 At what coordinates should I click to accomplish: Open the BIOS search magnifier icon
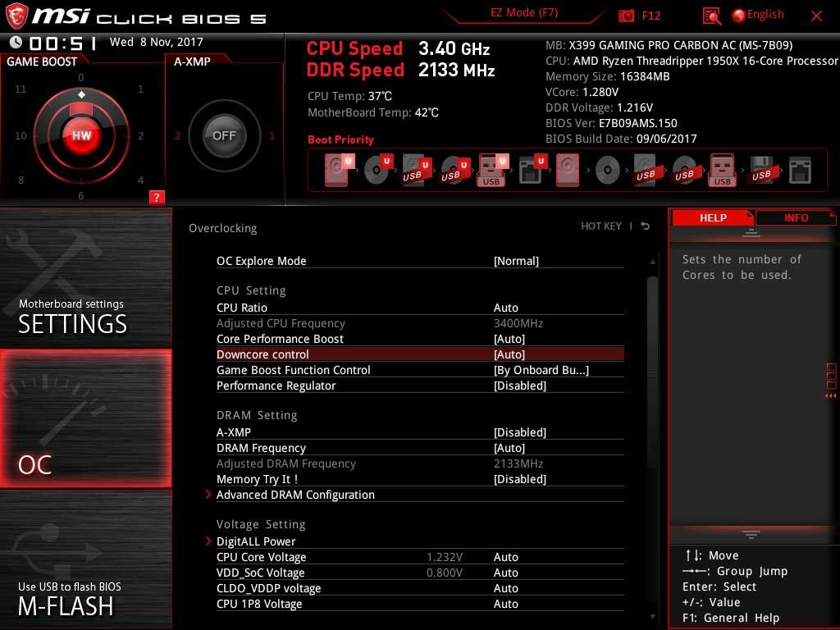coord(711,16)
